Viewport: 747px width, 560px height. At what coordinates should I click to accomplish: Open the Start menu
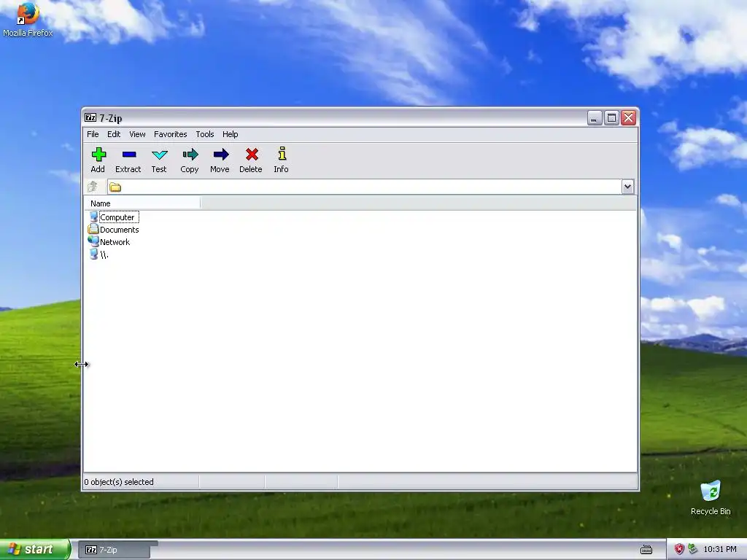click(35, 550)
